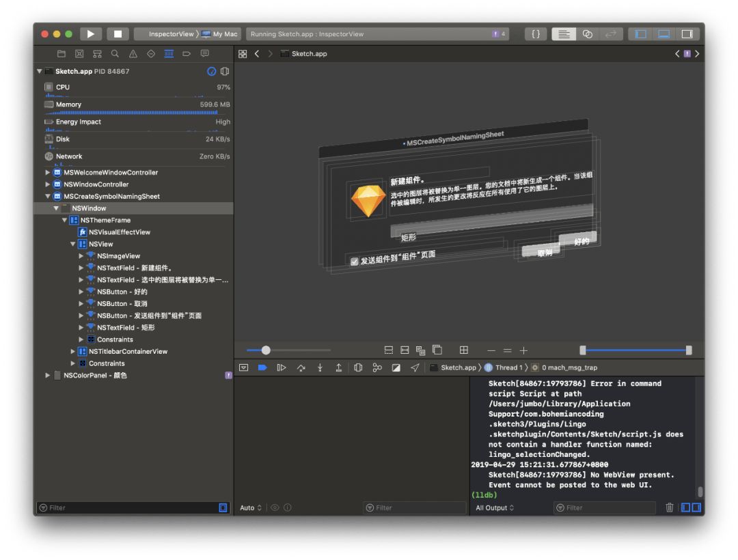Toggle the right inspector panel
This screenshot has width=738, height=560.
[687, 34]
